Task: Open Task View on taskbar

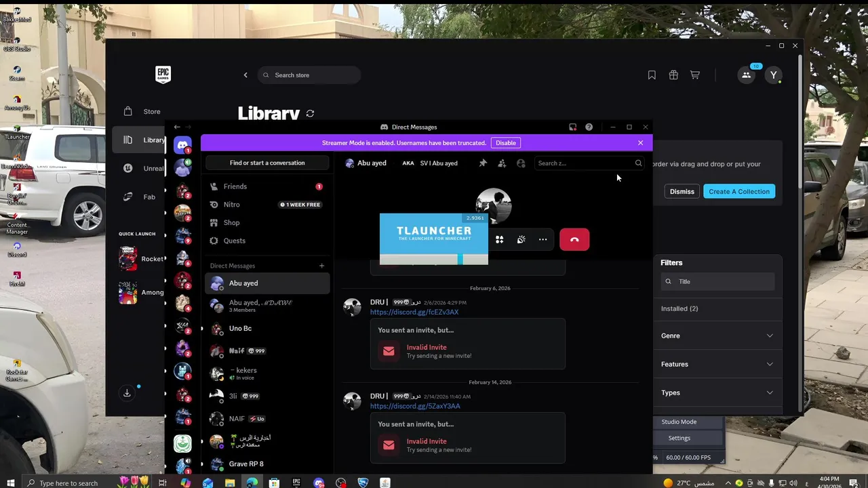Action: [x=163, y=483]
